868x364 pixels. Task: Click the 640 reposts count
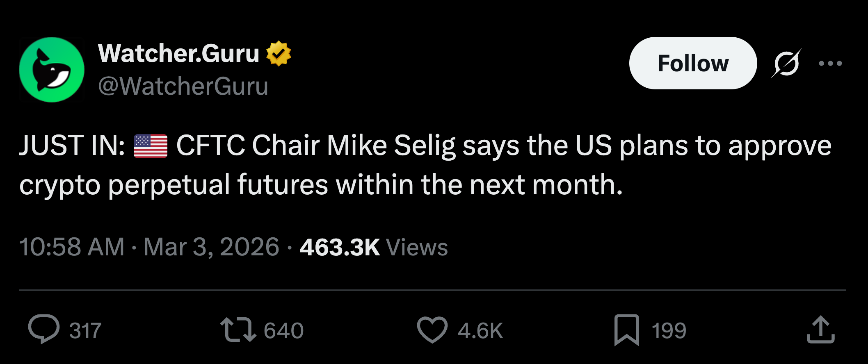pyautogui.click(x=283, y=330)
